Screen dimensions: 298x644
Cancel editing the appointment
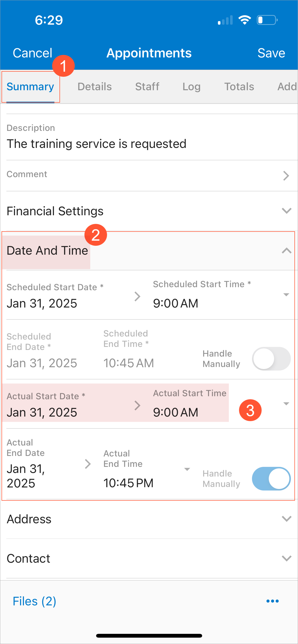tap(33, 53)
